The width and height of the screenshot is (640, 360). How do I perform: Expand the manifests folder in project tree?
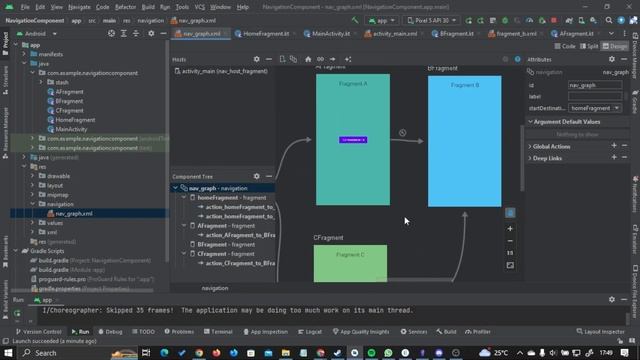(x=24, y=54)
